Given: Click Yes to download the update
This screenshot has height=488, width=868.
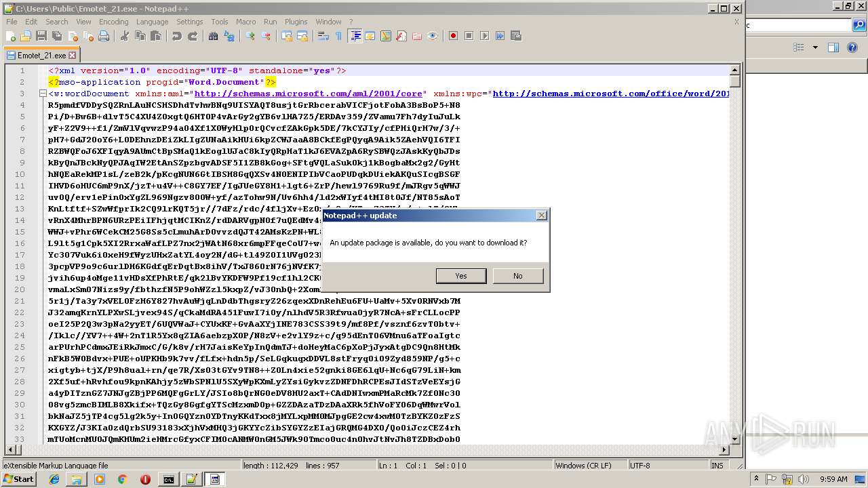Looking at the screenshot, I should 461,276.
